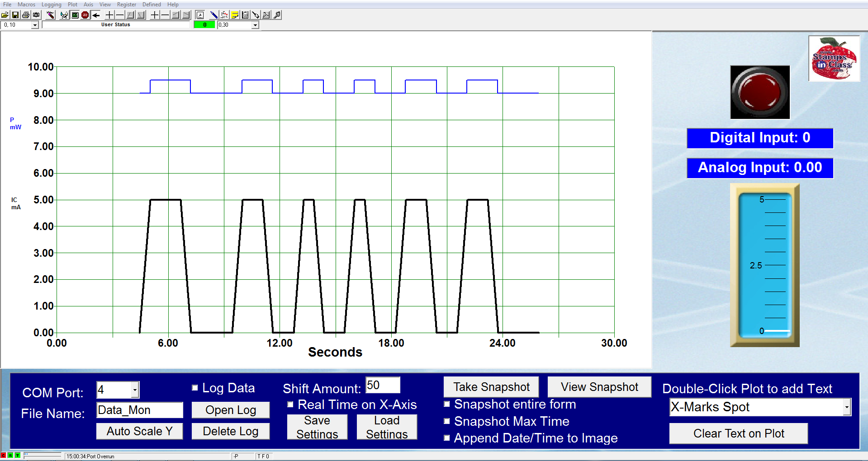The image size is (868, 461).
Task: Open the Macros menu
Action: 26,5
